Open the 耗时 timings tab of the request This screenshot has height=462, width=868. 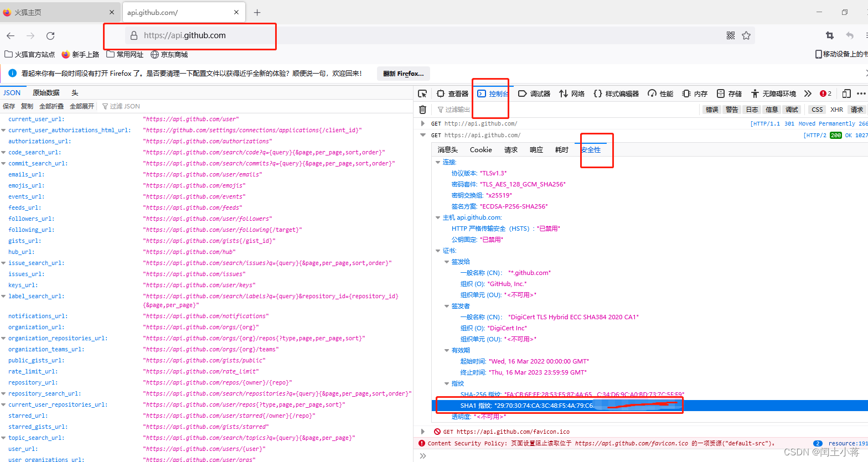point(562,150)
